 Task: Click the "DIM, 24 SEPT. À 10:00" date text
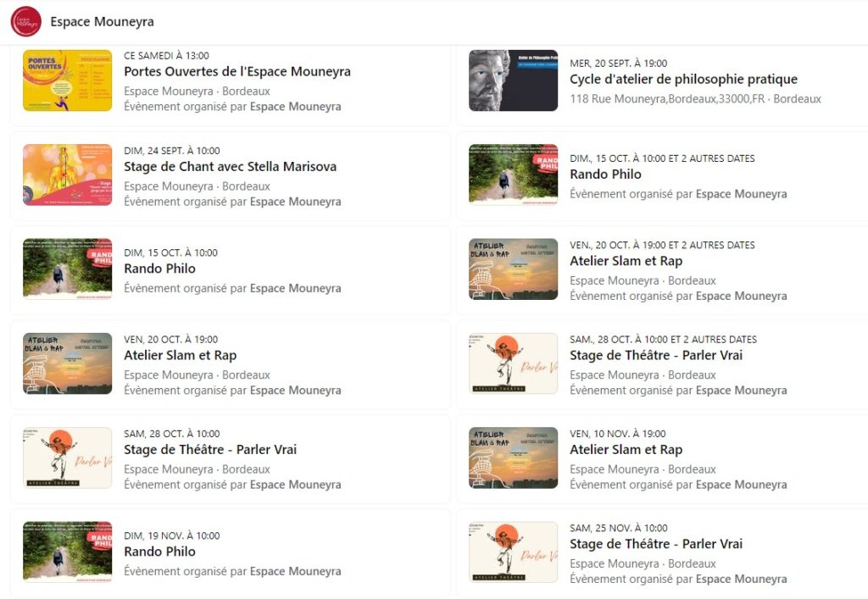point(171,151)
